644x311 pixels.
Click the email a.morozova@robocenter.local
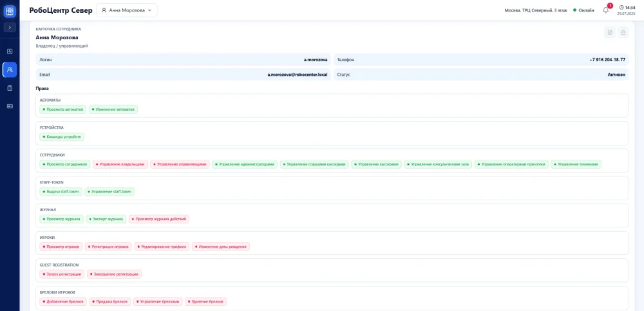pyautogui.click(x=298, y=75)
